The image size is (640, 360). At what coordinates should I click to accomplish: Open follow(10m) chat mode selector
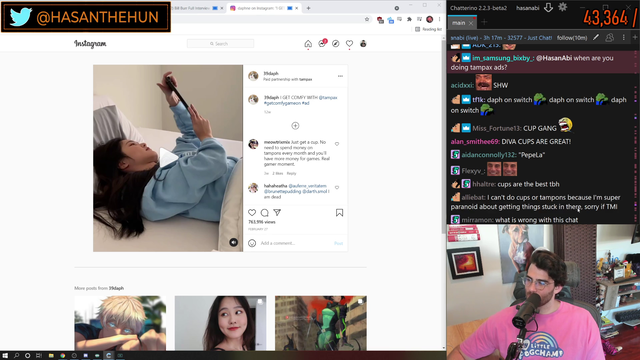[x=572, y=38]
